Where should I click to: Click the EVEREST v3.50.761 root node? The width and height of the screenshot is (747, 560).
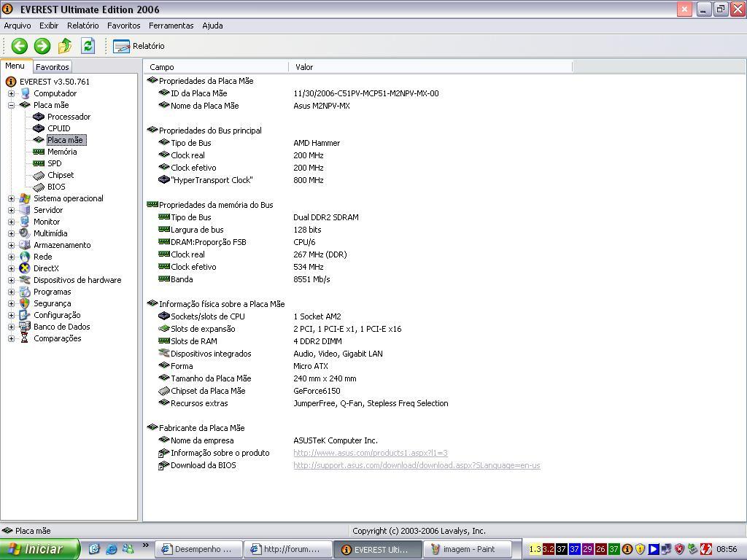tap(54, 82)
